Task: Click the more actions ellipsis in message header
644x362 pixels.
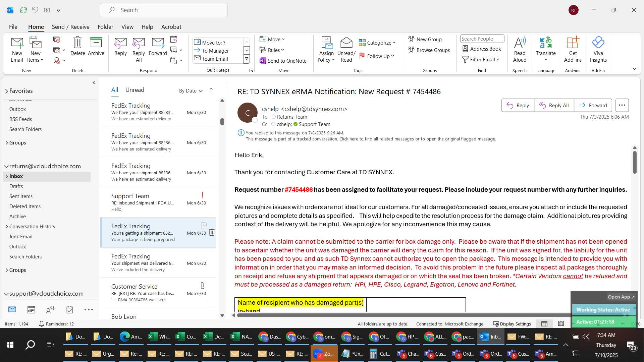Action: pos(622,105)
